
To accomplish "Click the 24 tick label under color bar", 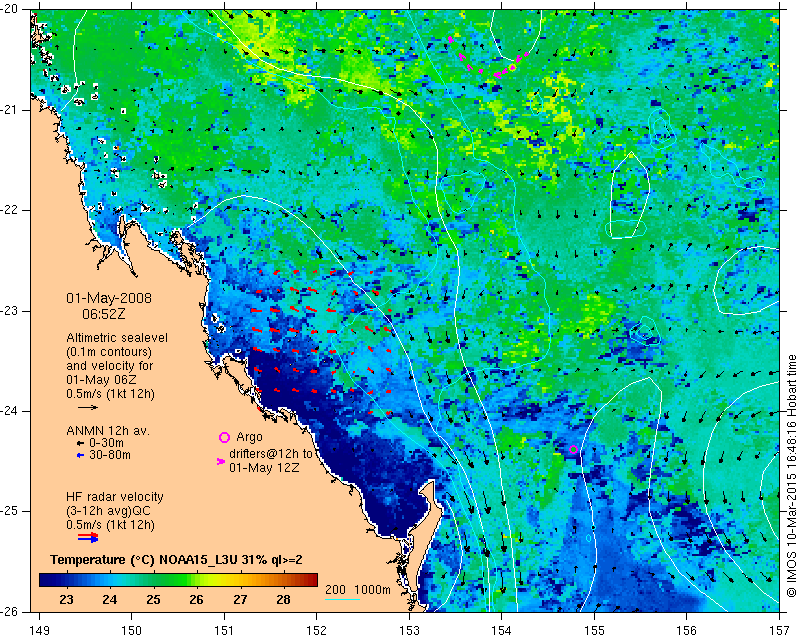I will 109,599.
